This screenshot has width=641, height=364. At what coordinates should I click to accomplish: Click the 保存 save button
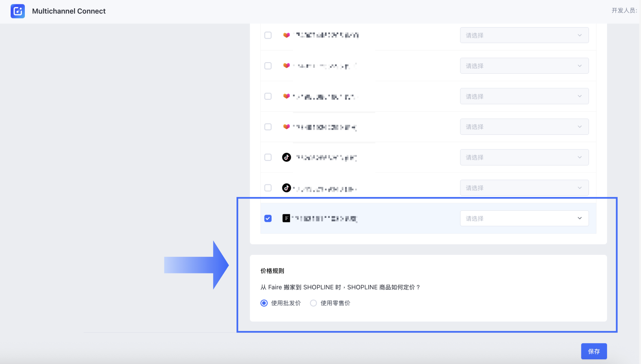coord(594,351)
